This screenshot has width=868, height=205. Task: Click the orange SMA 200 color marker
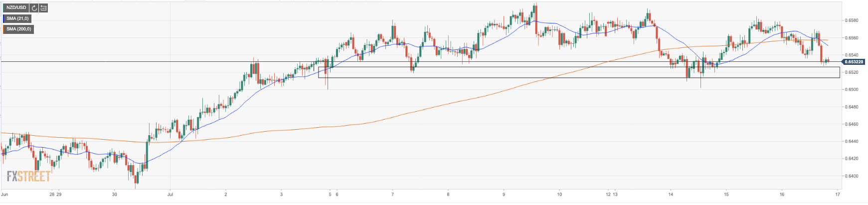click(x=3, y=29)
